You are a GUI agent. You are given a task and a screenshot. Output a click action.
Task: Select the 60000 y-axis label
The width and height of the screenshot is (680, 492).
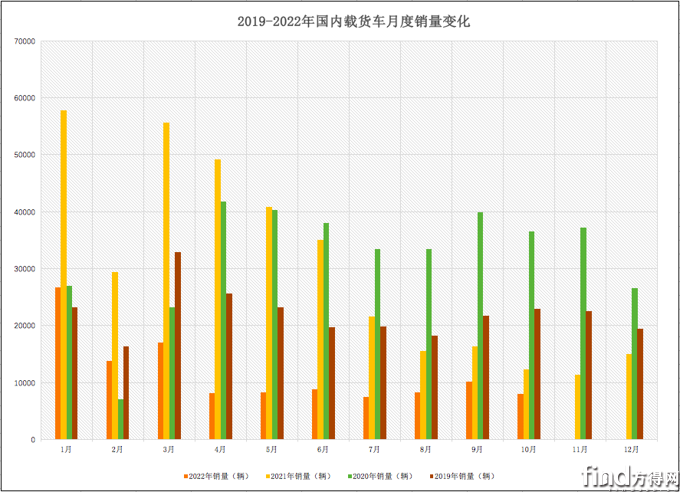click(x=25, y=98)
